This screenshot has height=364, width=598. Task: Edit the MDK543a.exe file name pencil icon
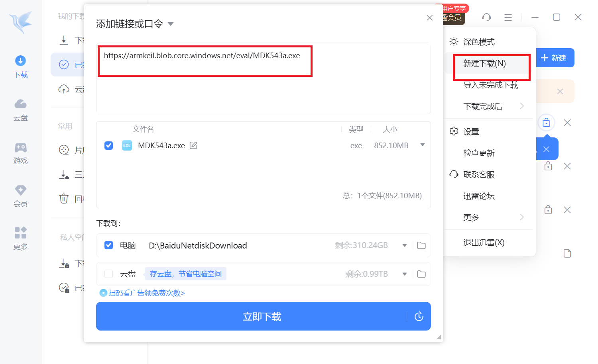(x=193, y=145)
